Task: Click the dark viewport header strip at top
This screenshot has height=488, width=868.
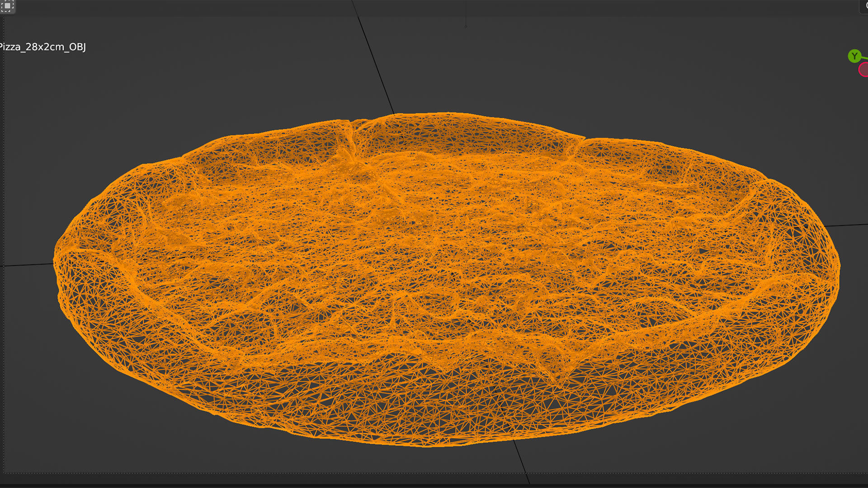Action: (x=434, y=8)
